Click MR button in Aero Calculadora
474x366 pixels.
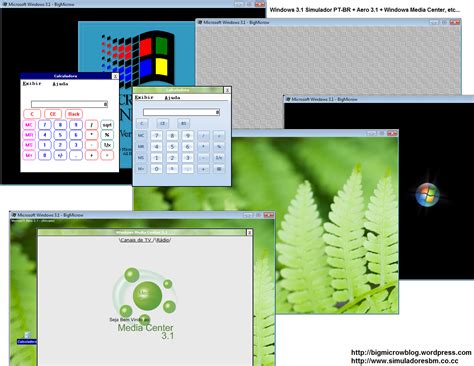(141, 147)
